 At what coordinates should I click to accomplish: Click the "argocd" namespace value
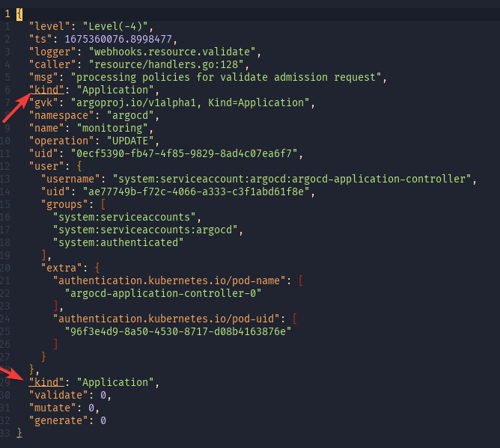[130, 115]
